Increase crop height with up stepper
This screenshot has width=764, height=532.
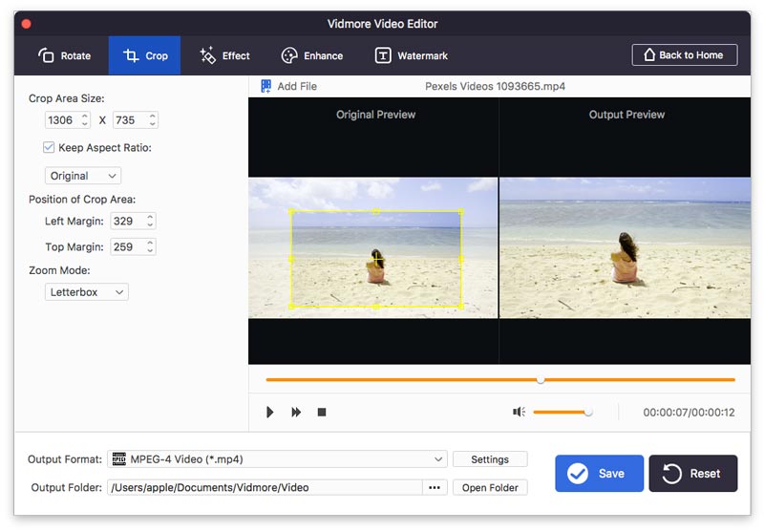pyautogui.click(x=153, y=116)
